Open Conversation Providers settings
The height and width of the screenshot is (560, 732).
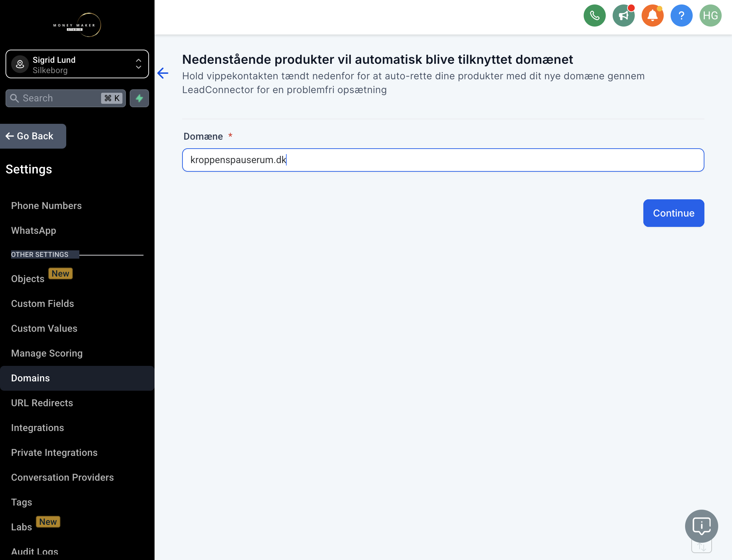(62, 478)
